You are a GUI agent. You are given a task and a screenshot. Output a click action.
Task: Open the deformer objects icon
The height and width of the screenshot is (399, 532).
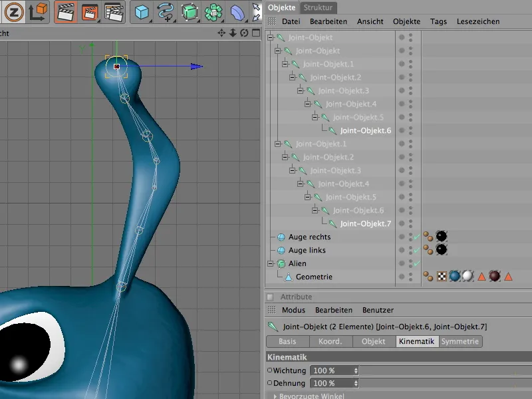[x=237, y=13]
